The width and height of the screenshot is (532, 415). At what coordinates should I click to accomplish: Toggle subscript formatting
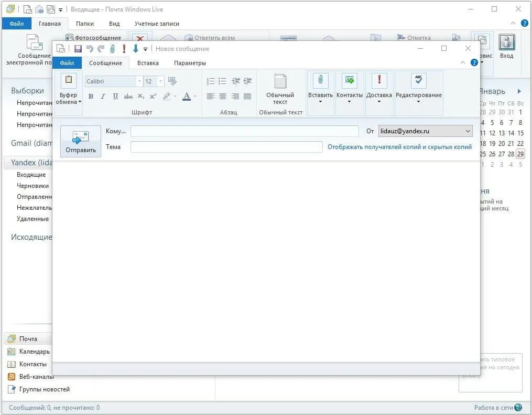(x=141, y=97)
